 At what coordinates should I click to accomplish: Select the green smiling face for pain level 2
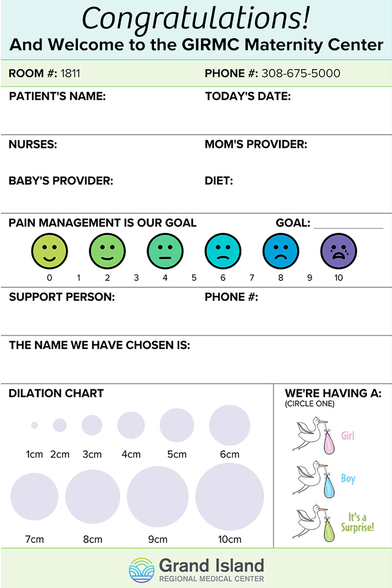tap(107, 251)
